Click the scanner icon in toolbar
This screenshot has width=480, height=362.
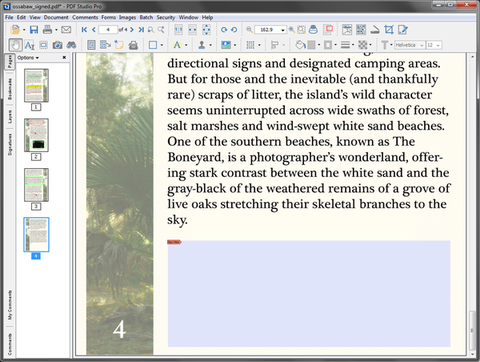(375, 30)
